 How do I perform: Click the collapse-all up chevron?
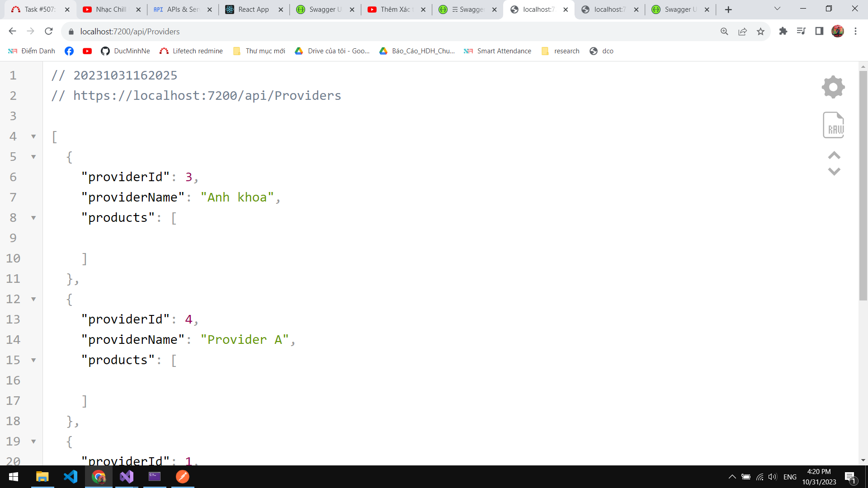(x=834, y=155)
